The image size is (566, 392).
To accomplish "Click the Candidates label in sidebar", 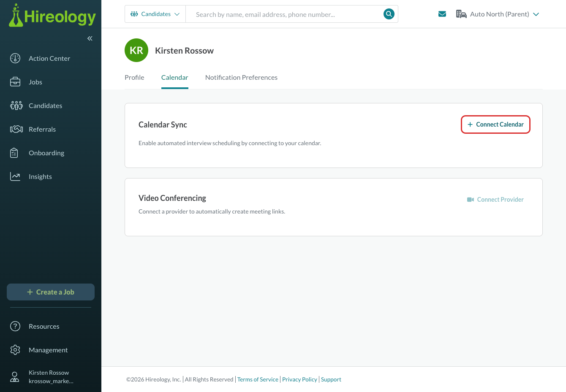I will point(45,105).
